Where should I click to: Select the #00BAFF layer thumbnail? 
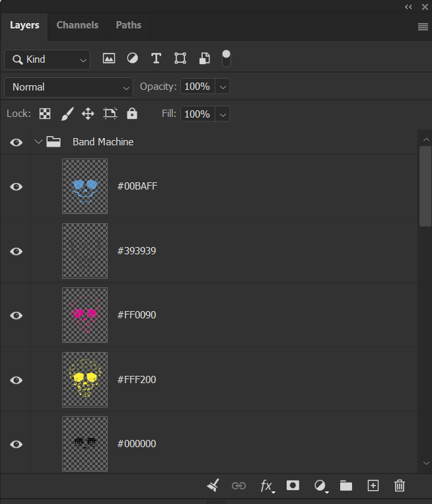pos(85,186)
